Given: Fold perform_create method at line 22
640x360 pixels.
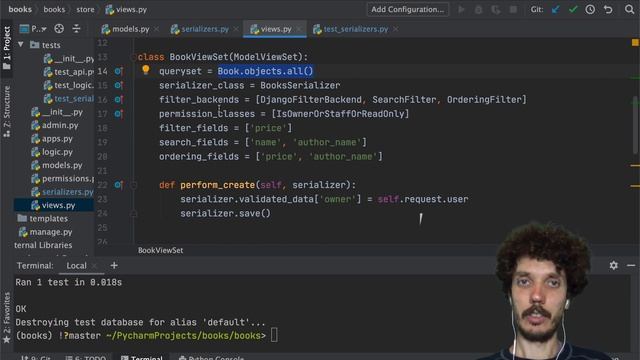Looking at the screenshot, I should [133, 185].
